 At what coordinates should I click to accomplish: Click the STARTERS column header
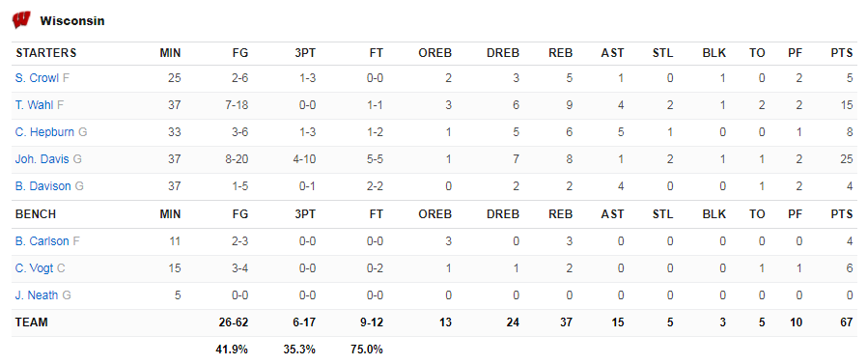pos(46,53)
